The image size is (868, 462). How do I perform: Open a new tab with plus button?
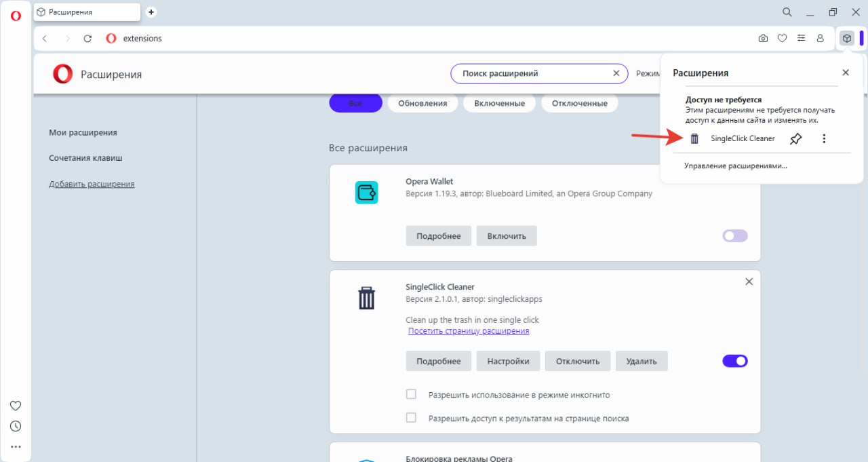point(151,12)
